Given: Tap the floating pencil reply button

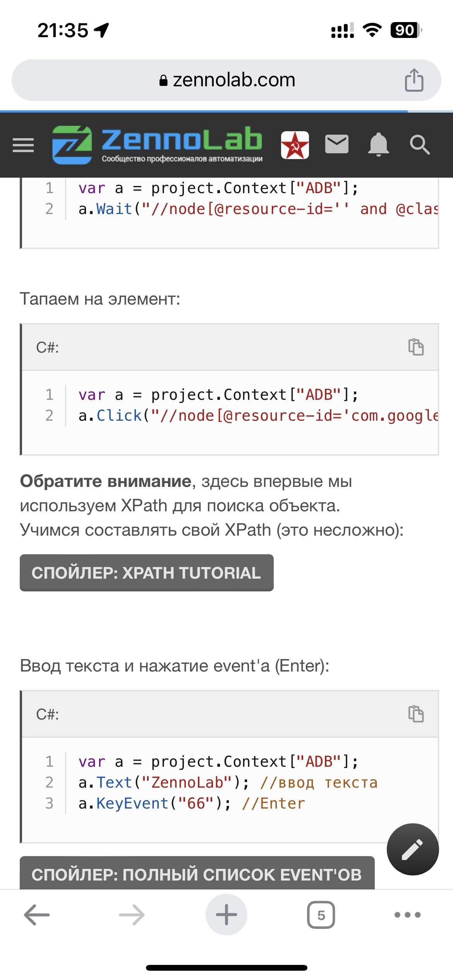Looking at the screenshot, I should [x=413, y=850].
